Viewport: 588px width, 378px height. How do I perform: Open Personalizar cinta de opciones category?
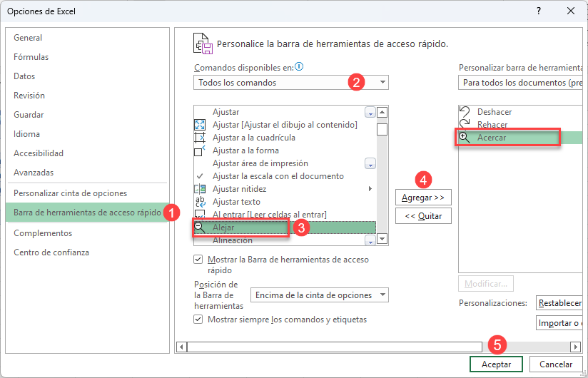tap(87, 193)
